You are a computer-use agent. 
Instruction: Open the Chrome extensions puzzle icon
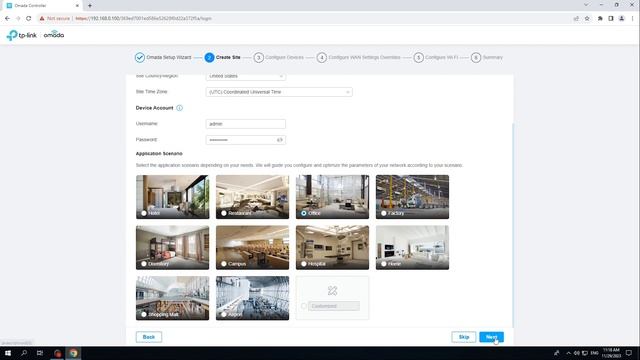[x=600, y=18]
